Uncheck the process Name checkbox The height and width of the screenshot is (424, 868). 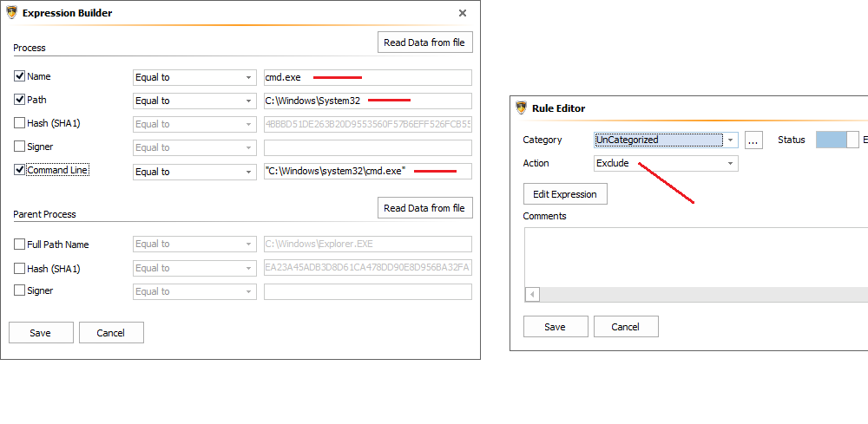tap(19, 76)
